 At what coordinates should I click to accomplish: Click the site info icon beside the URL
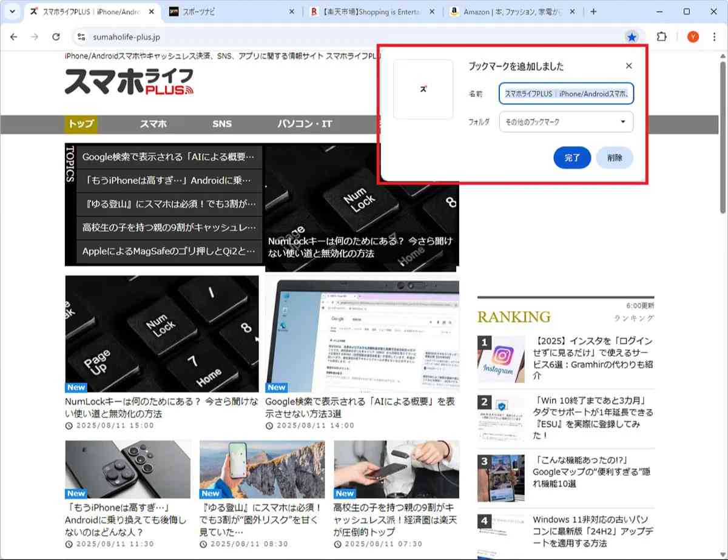point(80,37)
